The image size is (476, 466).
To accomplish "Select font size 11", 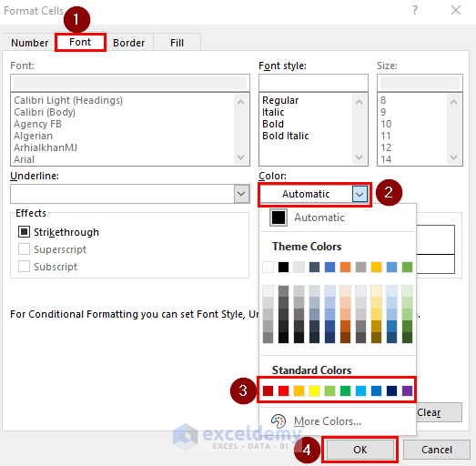I will pos(386,136).
